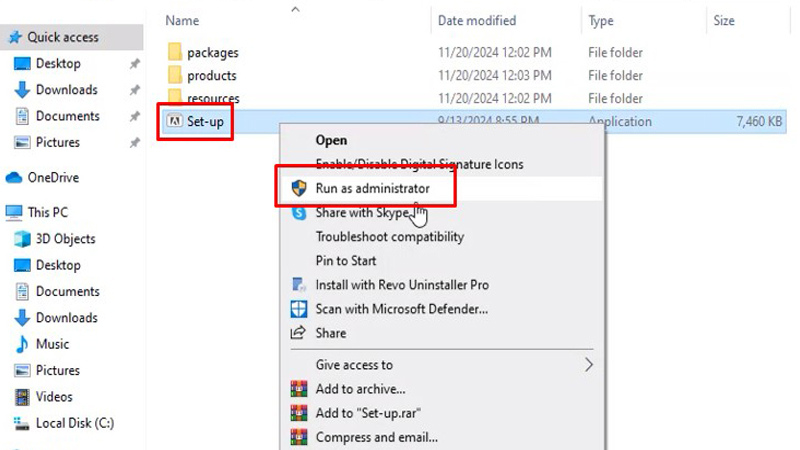The image size is (800, 450).
Task: Select the resources folder
Action: coord(213,98)
